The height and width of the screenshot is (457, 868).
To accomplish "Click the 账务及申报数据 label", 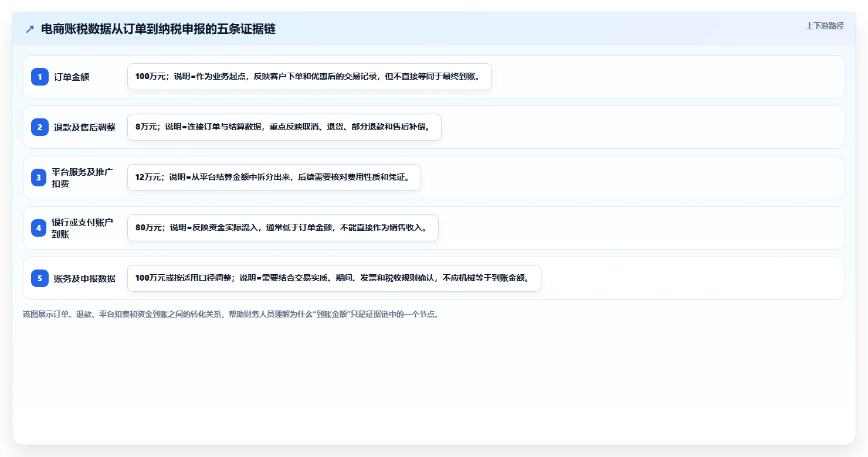I will (85, 278).
